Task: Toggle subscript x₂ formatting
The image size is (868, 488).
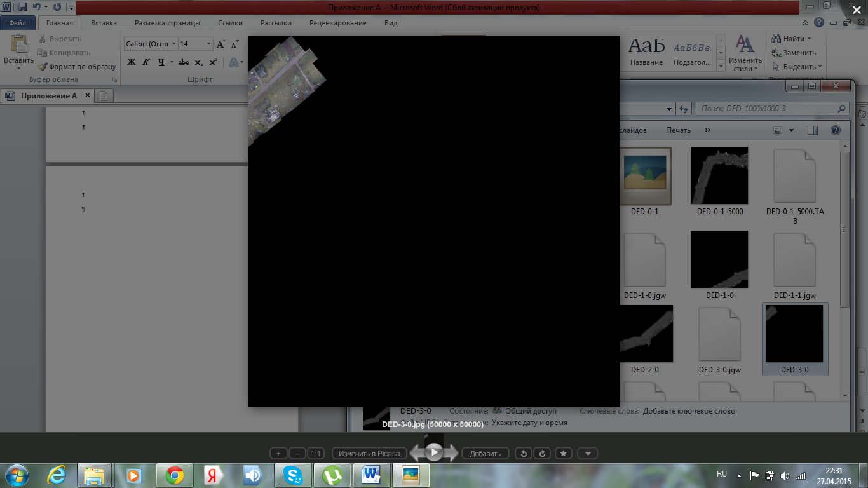Action: pyautogui.click(x=198, y=62)
